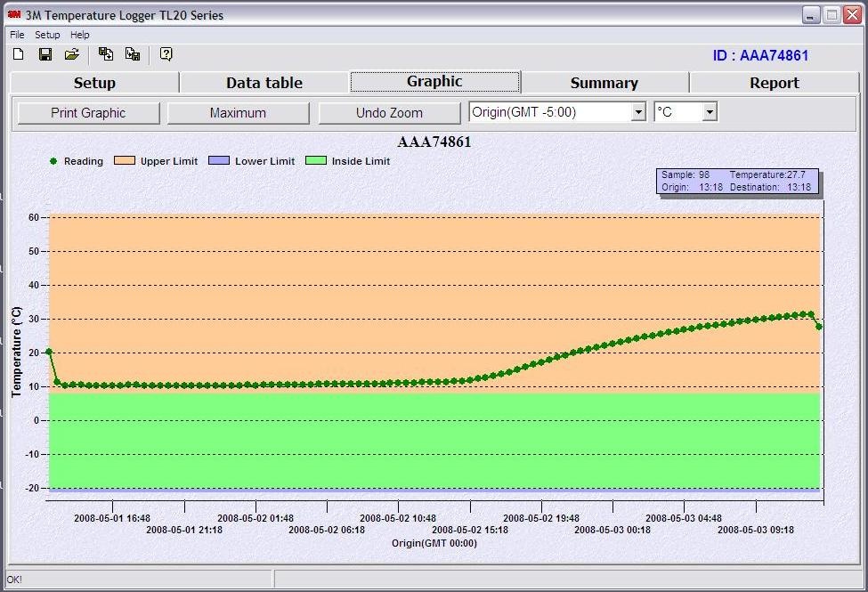Click the x-axis label 2008-05-02 10:48
The image size is (868, 592).
pos(398,518)
